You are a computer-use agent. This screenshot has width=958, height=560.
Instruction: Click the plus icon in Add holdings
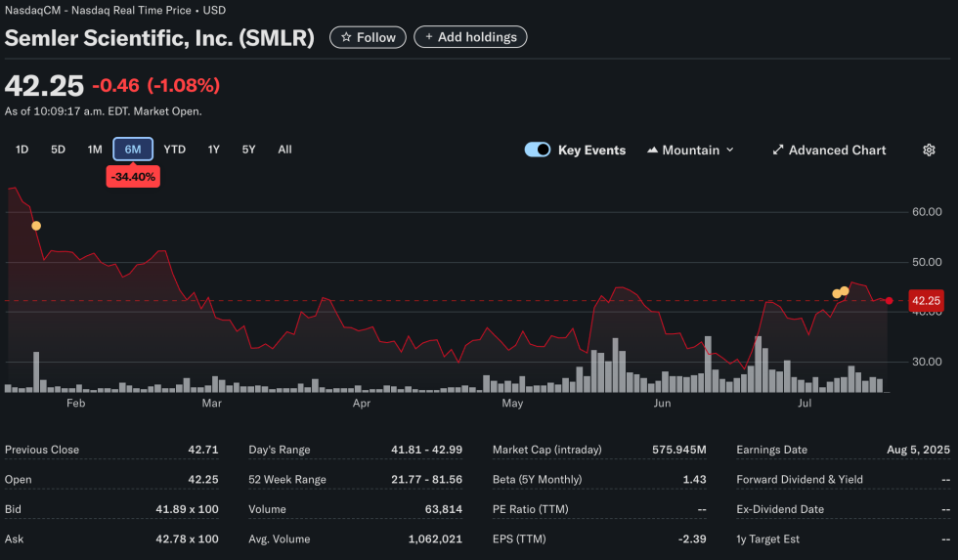[428, 37]
